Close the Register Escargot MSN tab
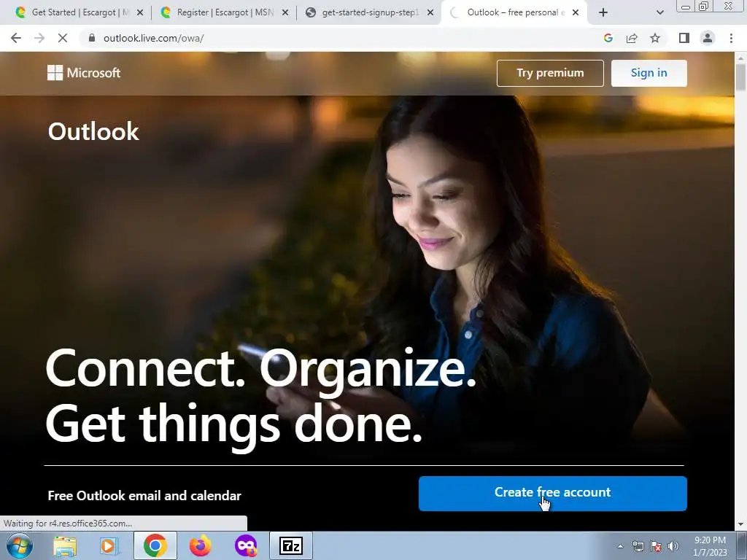This screenshot has height=560, width=747. 285,12
